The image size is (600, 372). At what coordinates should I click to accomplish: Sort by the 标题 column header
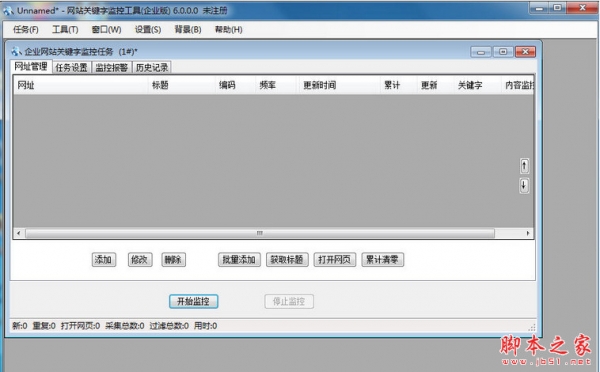click(182, 85)
